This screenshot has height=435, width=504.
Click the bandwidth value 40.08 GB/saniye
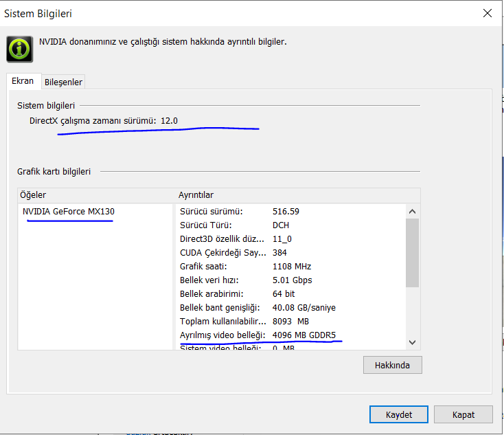[x=303, y=308]
